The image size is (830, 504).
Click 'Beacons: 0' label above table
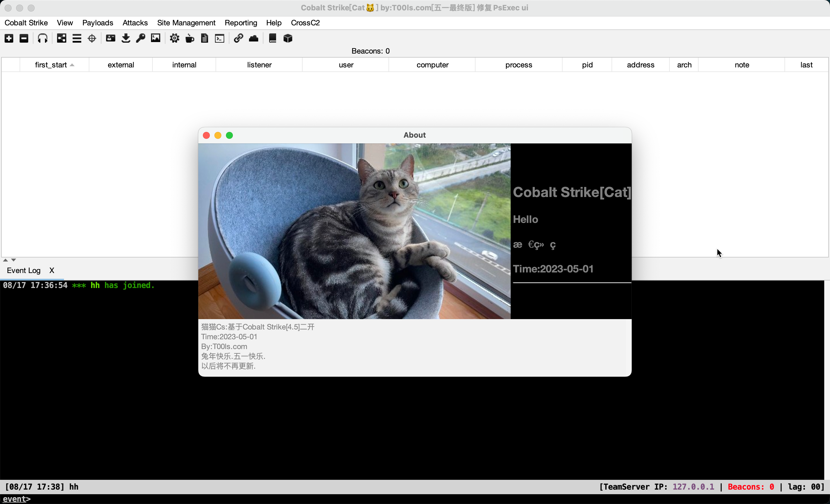coord(371,51)
